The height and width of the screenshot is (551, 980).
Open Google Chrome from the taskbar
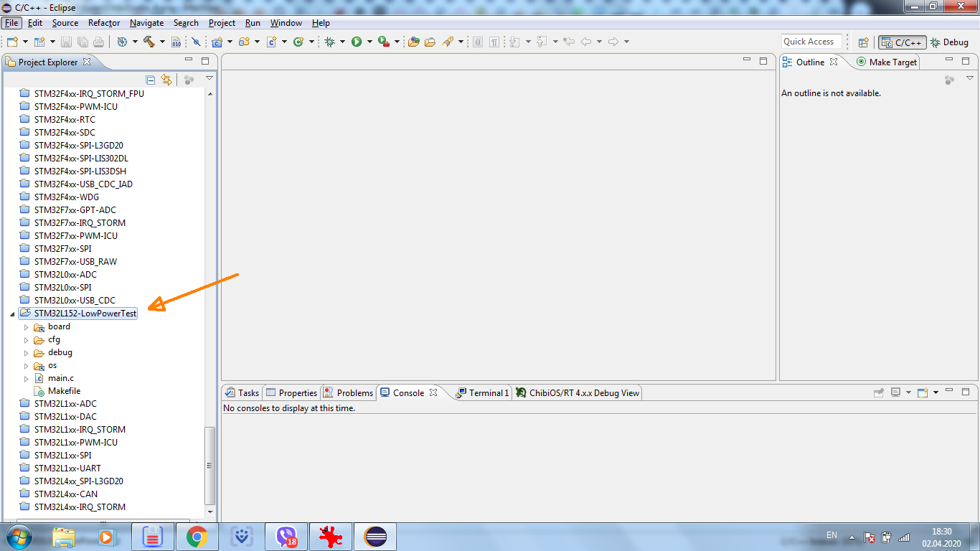[197, 537]
